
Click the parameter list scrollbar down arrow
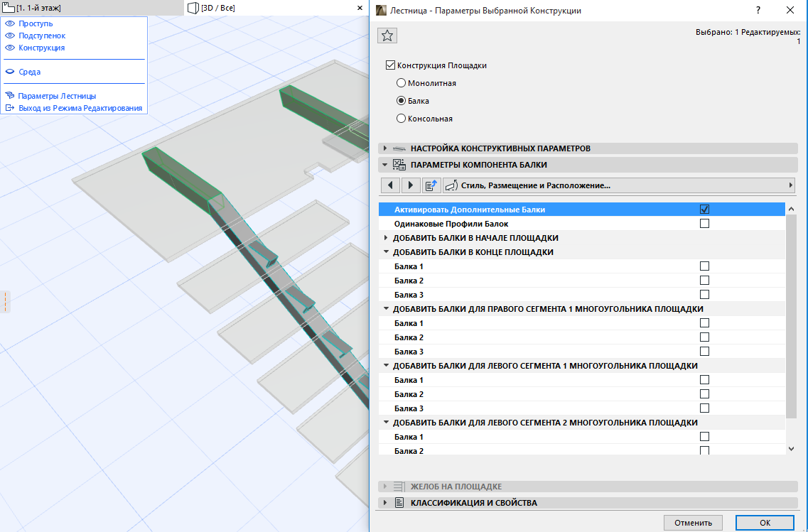pos(792,448)
